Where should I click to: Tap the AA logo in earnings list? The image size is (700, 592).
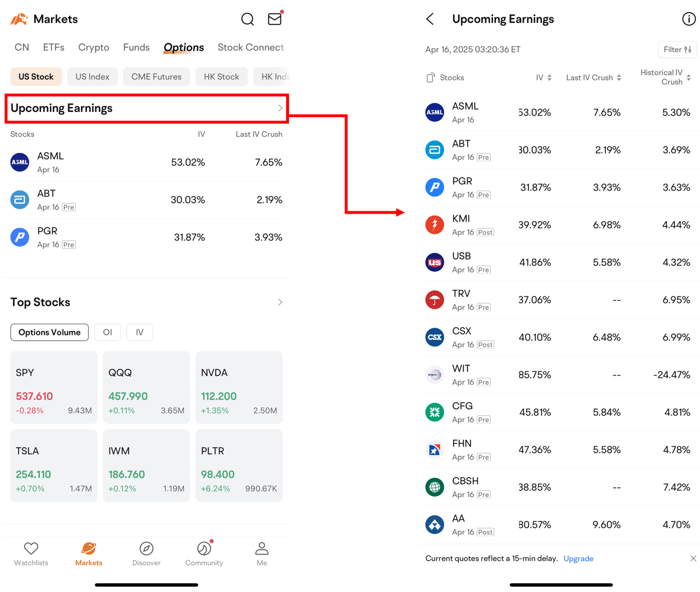435,525
